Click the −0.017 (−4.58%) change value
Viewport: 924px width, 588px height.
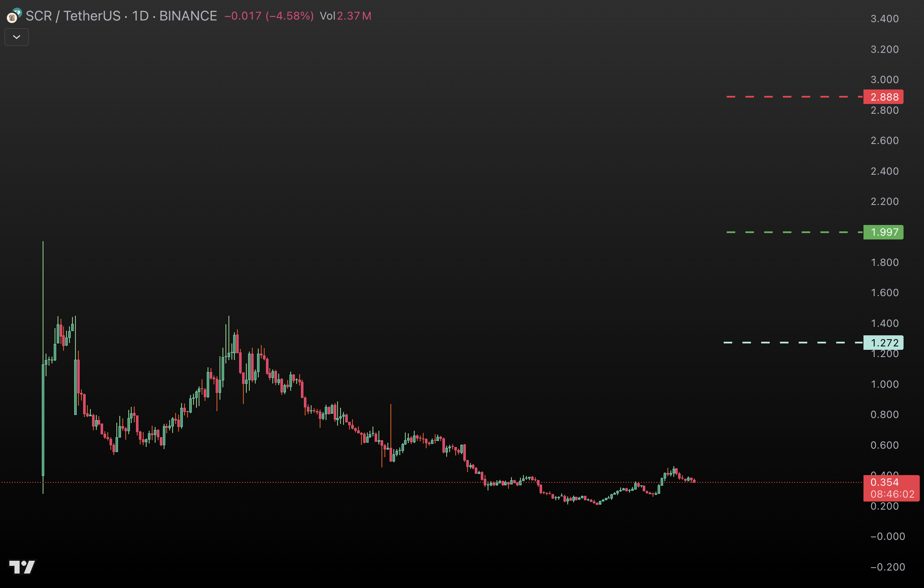tap(269, 16)
